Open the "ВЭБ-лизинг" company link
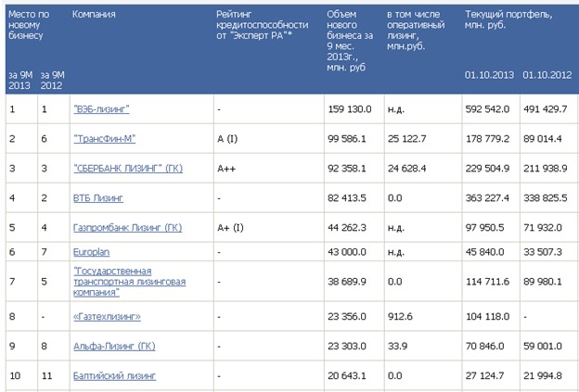This screenshot has height=392, width=579. [x=101, y=109]
